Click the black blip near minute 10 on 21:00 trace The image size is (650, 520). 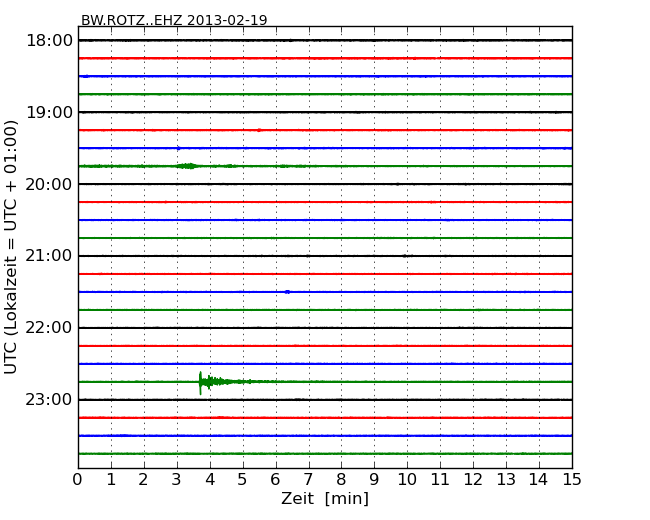(x=406, y=256)
